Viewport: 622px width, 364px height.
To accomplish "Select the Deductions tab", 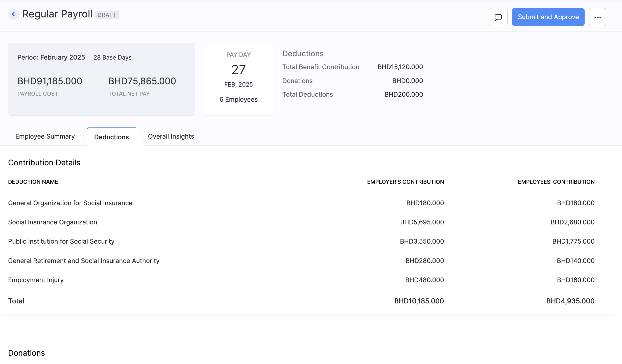I will (x=111, y=137).
